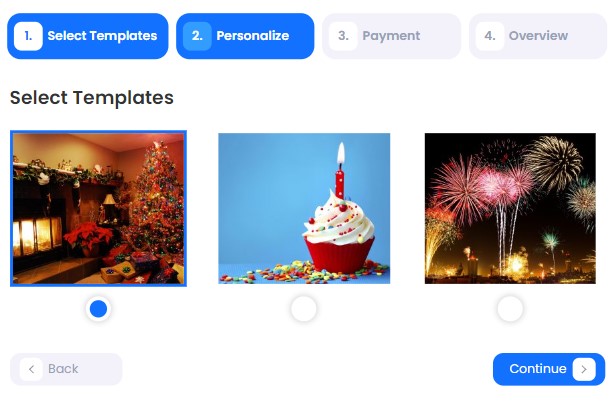Viewport: 610px width, 405px height.
Task: Click the Continue button
Action: click(549, 369)
